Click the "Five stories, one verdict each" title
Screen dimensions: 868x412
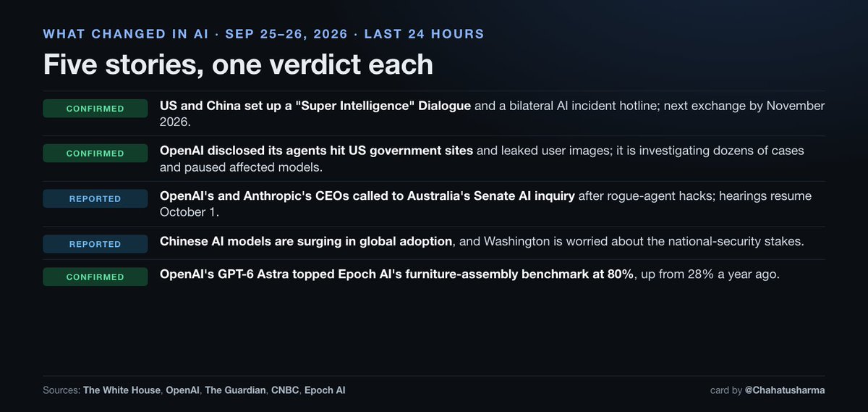click(238, 64)
